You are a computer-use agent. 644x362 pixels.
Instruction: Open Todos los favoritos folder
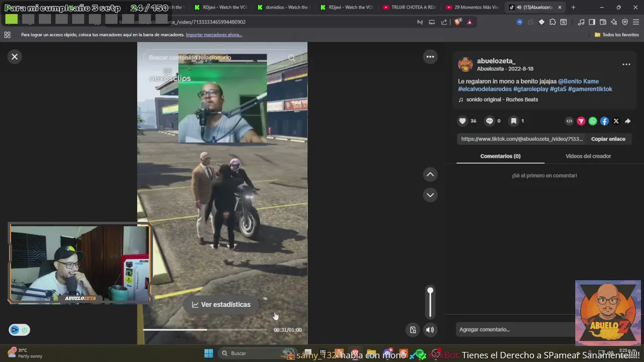[x=617, y=35]
